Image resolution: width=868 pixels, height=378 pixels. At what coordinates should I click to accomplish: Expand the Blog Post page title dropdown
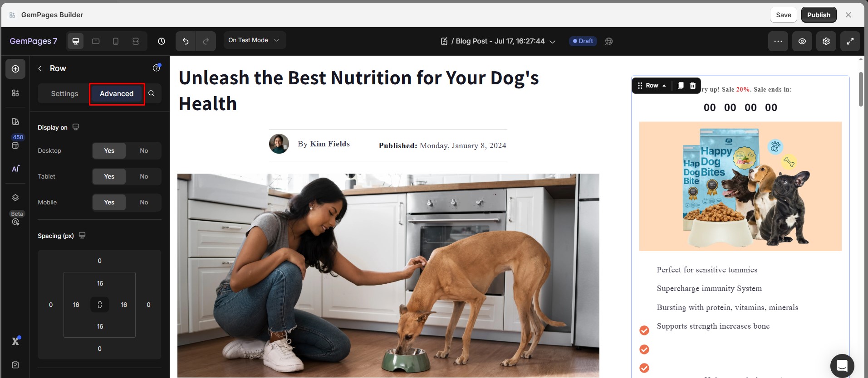(553, 41)
